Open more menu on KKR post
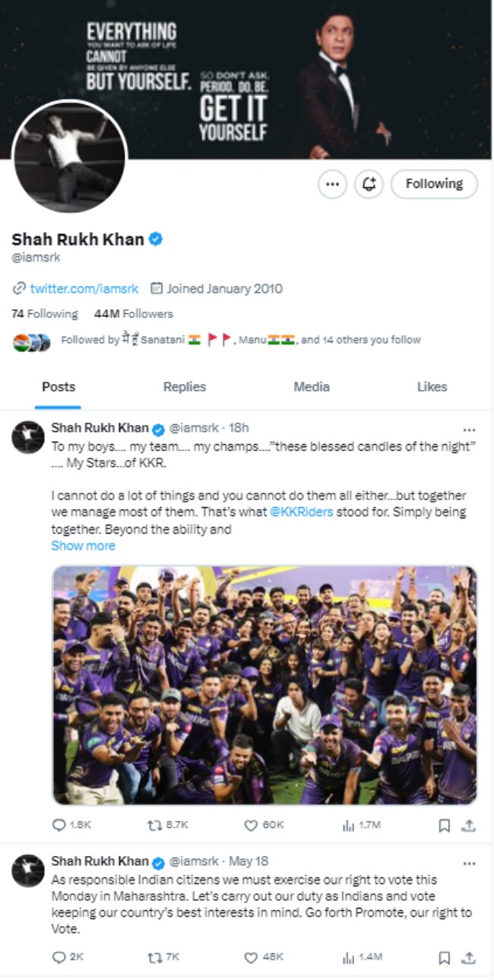494x980 pixels. [470, 430]
